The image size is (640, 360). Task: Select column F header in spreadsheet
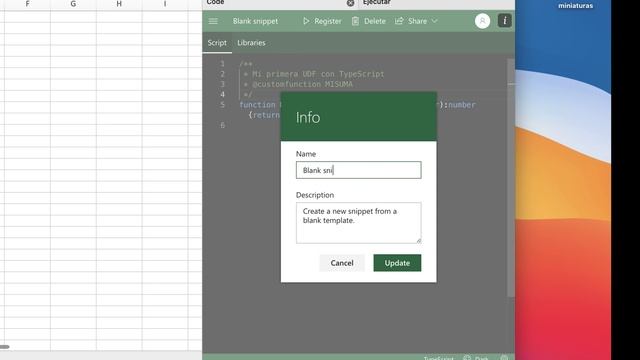point(27,4)
